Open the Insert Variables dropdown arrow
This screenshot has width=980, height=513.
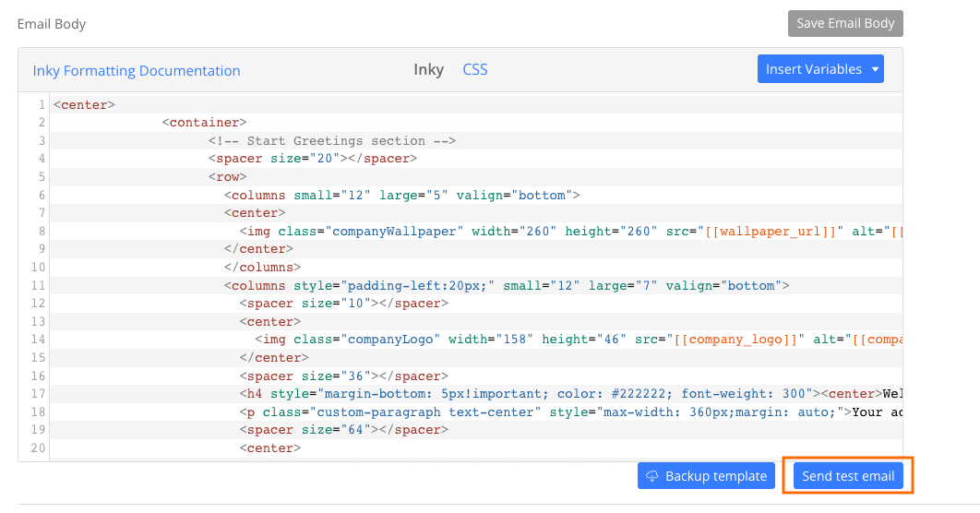(x=875, y=69)
